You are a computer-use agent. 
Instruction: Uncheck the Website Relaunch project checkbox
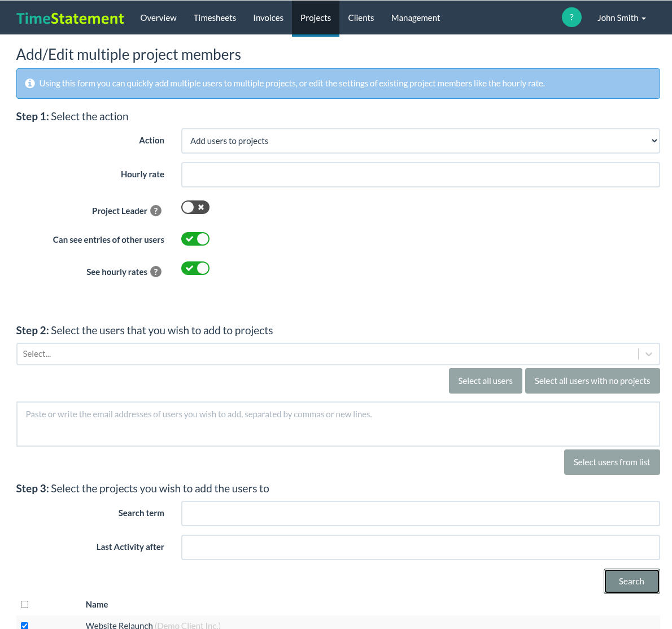point(24,626)
